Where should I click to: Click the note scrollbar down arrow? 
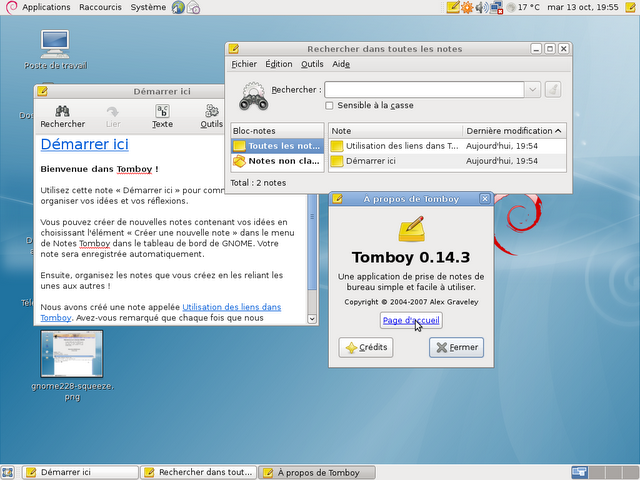pyautogui.click(x=312, y=319)
